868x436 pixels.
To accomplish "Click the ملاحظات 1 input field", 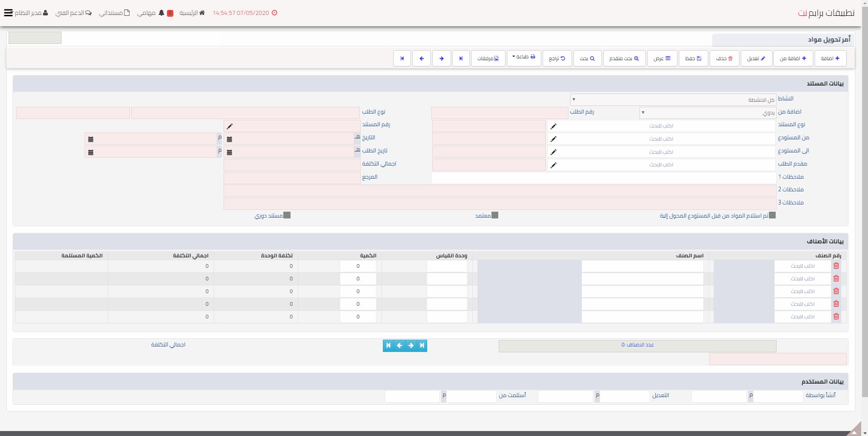I will pos(603,178).
